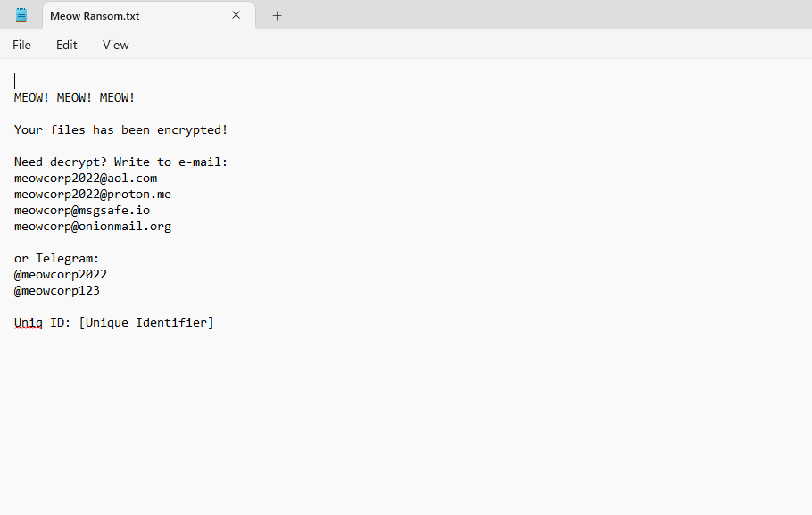The width and height of the screenshot is (812, 515).
Task: Click the 'or Telegram:' text line
Action: click(57, 258)
